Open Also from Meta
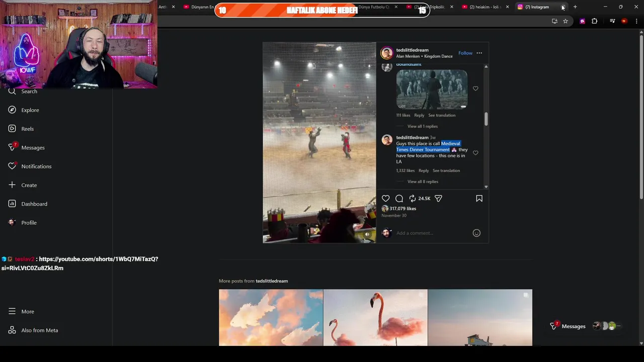Screen dimensions: 644x362 [33, 330]
